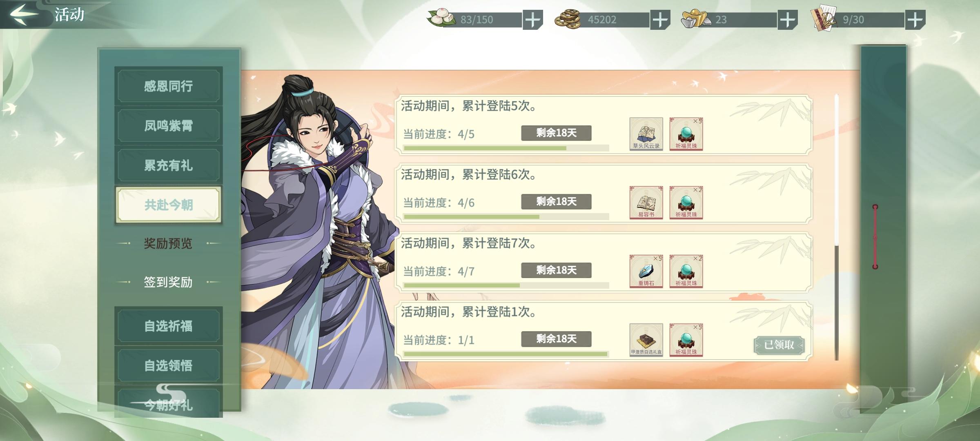The image size is (980, 441).
Task: Click plus beside copper coin 45202
Action: point(660,20)
